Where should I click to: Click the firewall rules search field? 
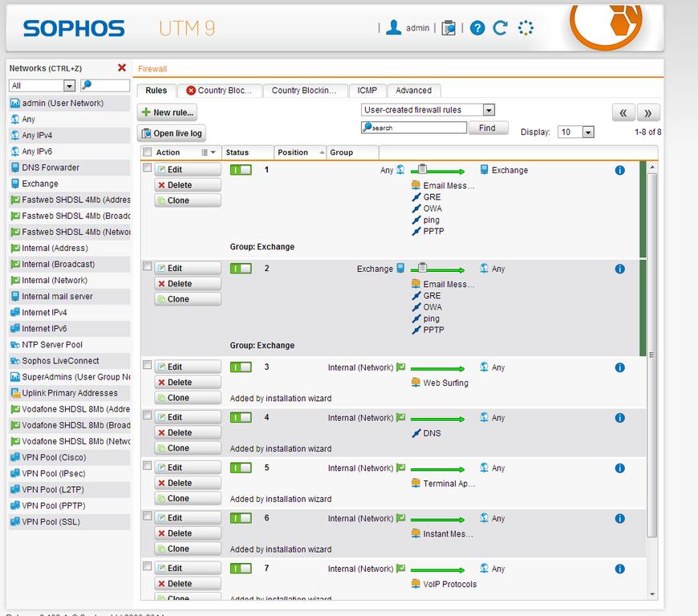(x=414, y=128)
